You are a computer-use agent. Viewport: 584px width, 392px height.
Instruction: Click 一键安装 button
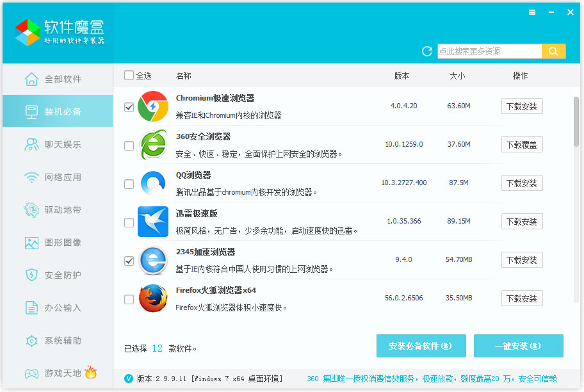tap(518, 345)
